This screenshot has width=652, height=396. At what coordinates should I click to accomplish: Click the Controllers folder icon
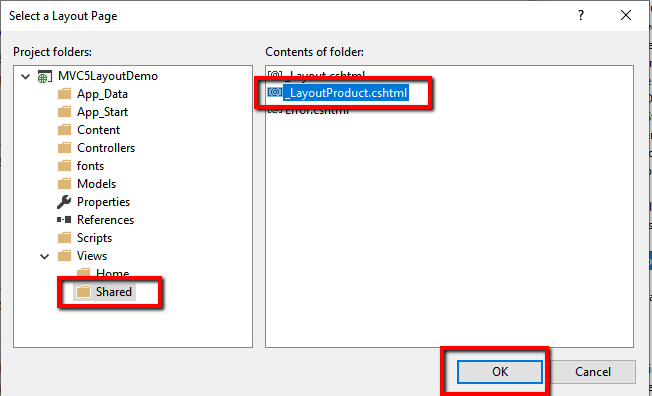pyautogui.click(x=64, y=148)
